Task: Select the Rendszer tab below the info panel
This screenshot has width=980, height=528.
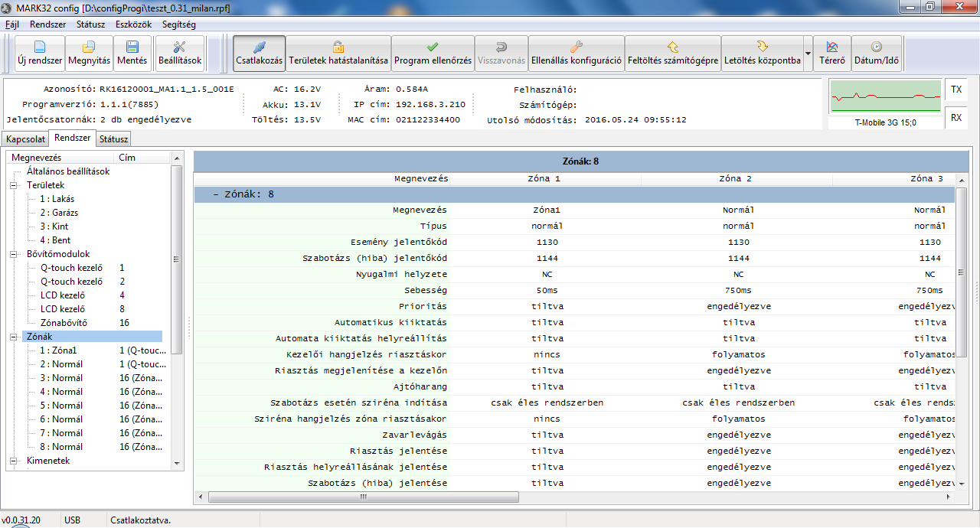Action: click(x=73, y=138)
